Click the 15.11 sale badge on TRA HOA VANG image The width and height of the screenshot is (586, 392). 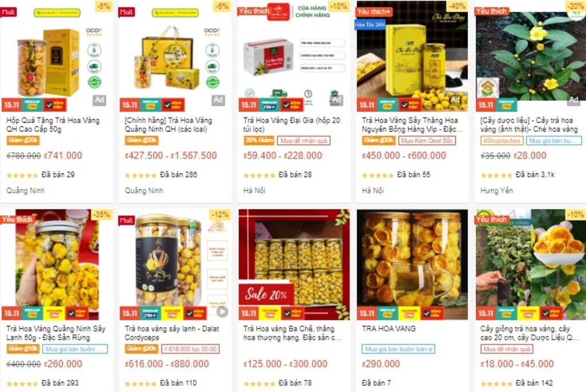(366, 313)
